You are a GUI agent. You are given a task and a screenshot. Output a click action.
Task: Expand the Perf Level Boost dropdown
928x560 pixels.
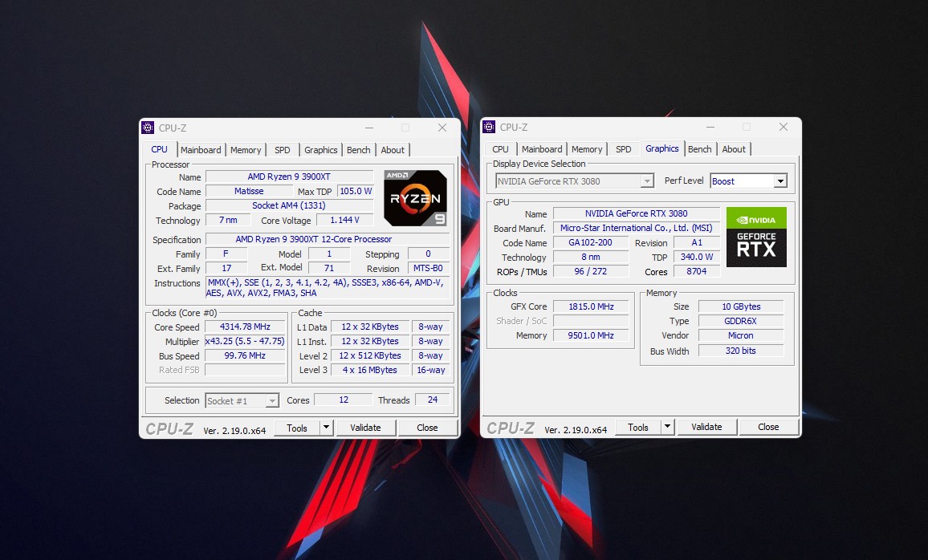(780, 181)
